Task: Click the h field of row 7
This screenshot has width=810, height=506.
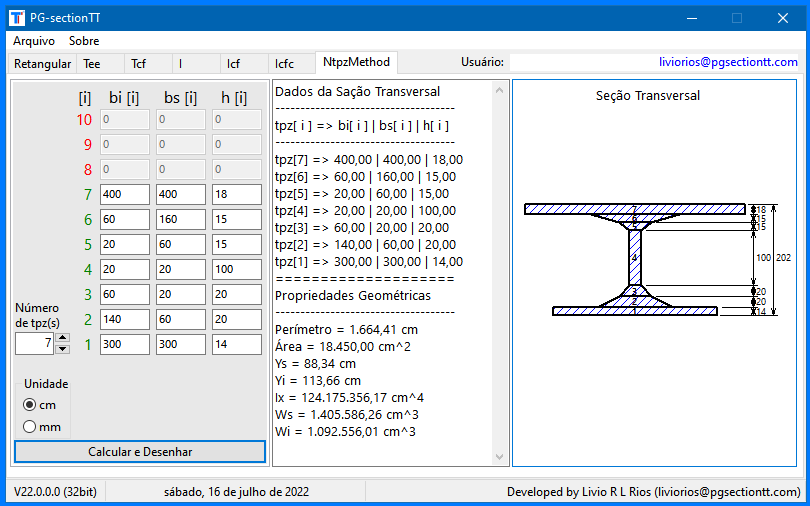Action: coord(237,195)
